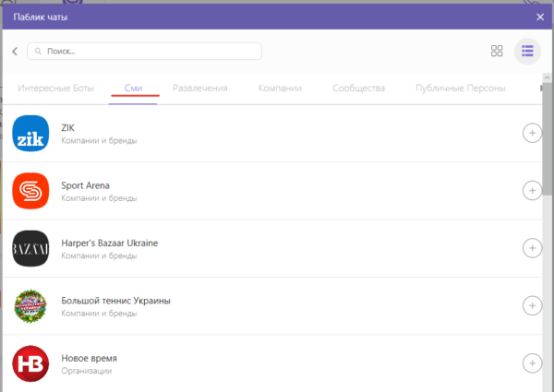Switch to the Развлечения tab
The height and width of the screenshot is (392, 554).
[200, 89]
